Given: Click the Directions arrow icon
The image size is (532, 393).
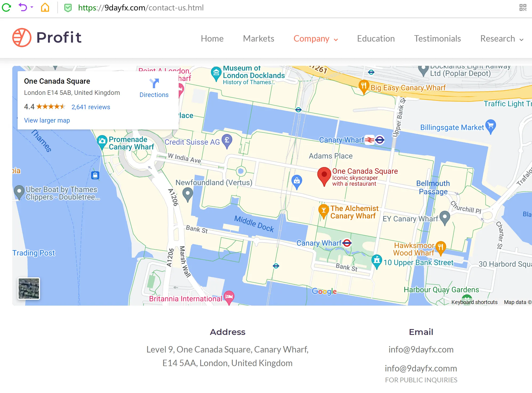Looking at the screenshot, I should click(x=154, y=83).
